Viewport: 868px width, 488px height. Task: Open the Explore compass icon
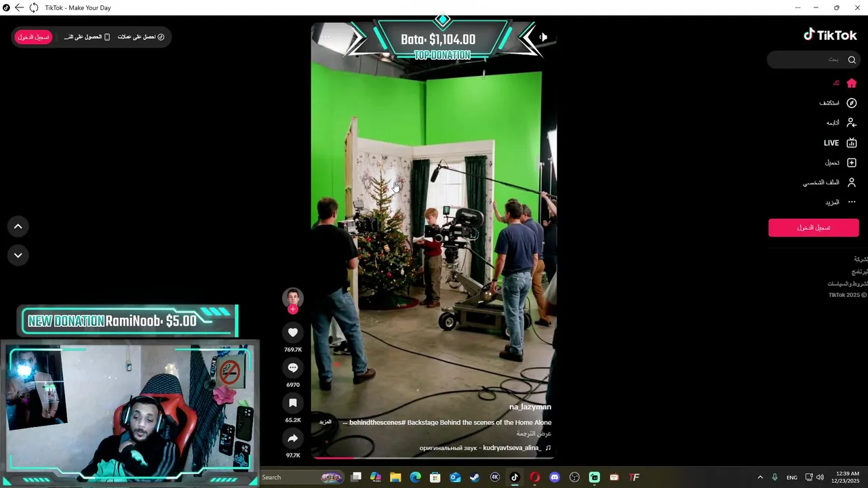pyautogui.click(x=852, y=103)
